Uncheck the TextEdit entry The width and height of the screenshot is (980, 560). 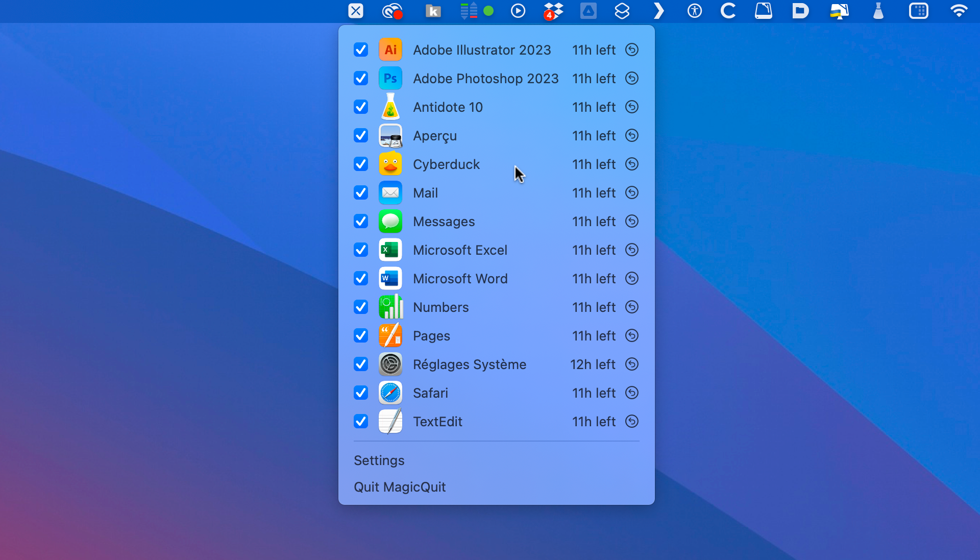point(360,421)
